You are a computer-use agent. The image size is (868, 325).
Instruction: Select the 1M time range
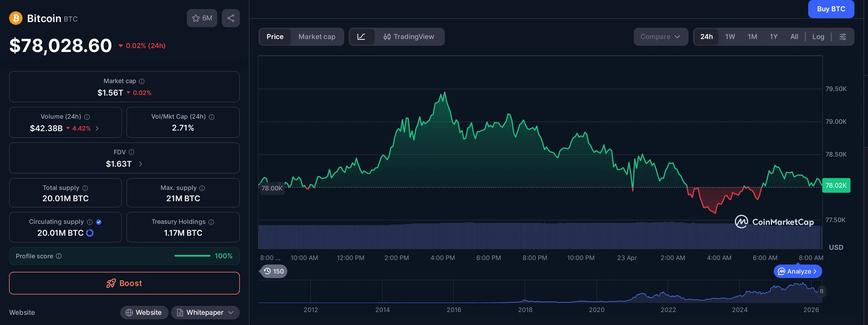(x=752, y=37)
